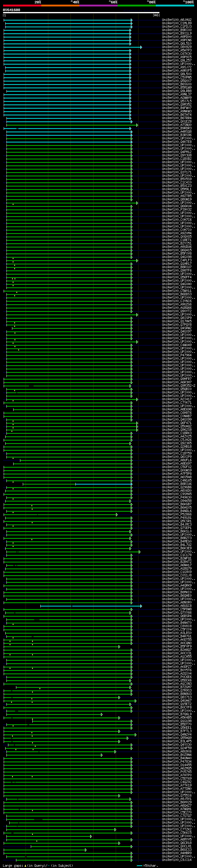
Task: Click the UniRef100_P39032 label
Action: coord(177,210)
